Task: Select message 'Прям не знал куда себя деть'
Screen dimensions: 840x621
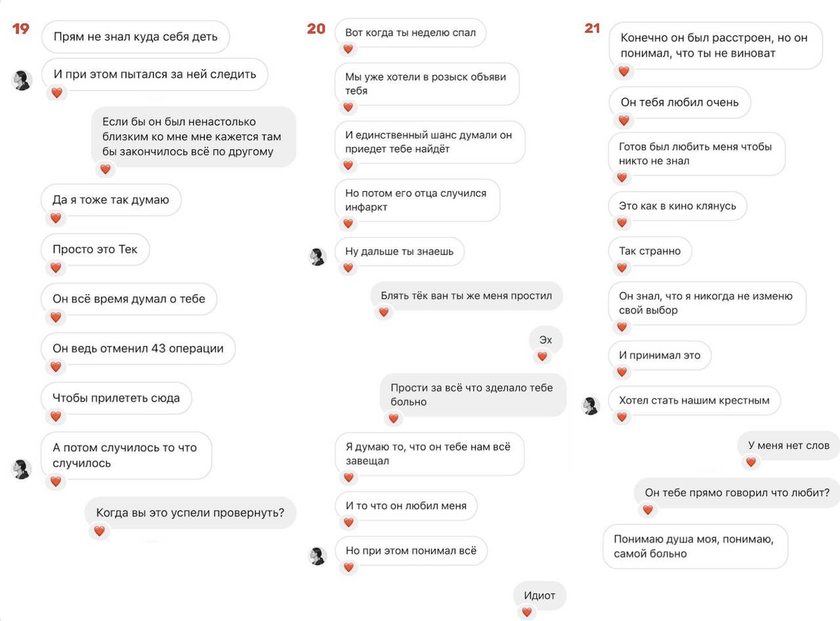Action: click(x=135, y=37)
